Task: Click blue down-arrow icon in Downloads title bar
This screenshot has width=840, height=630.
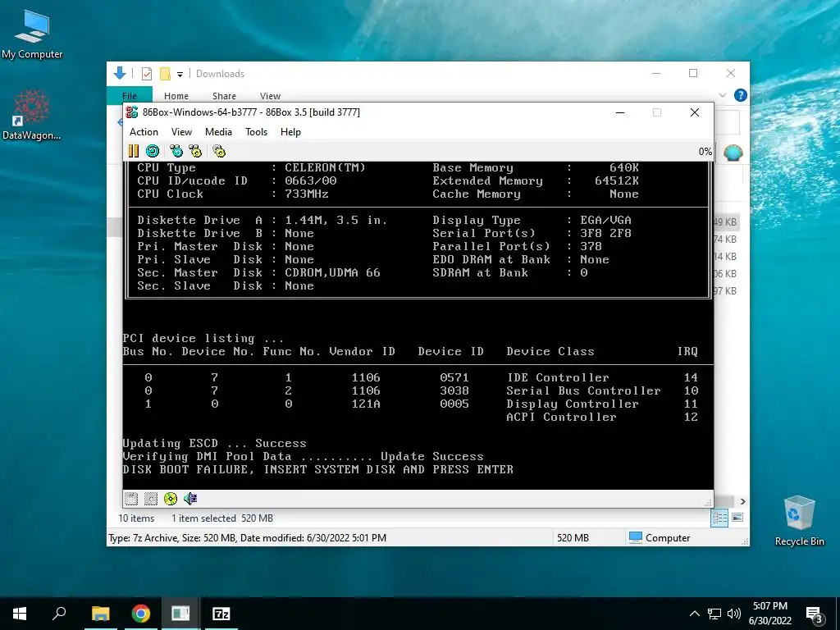Action: 120,73
